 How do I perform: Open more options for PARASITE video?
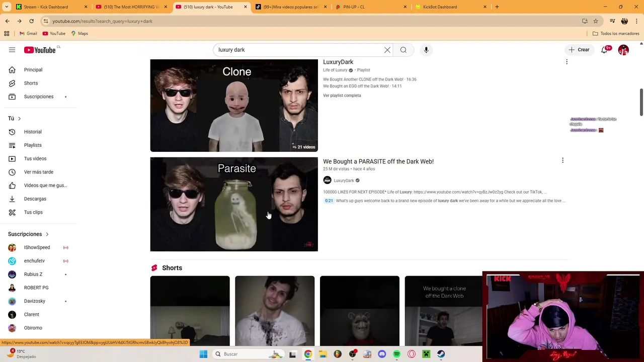coord(562,160)
